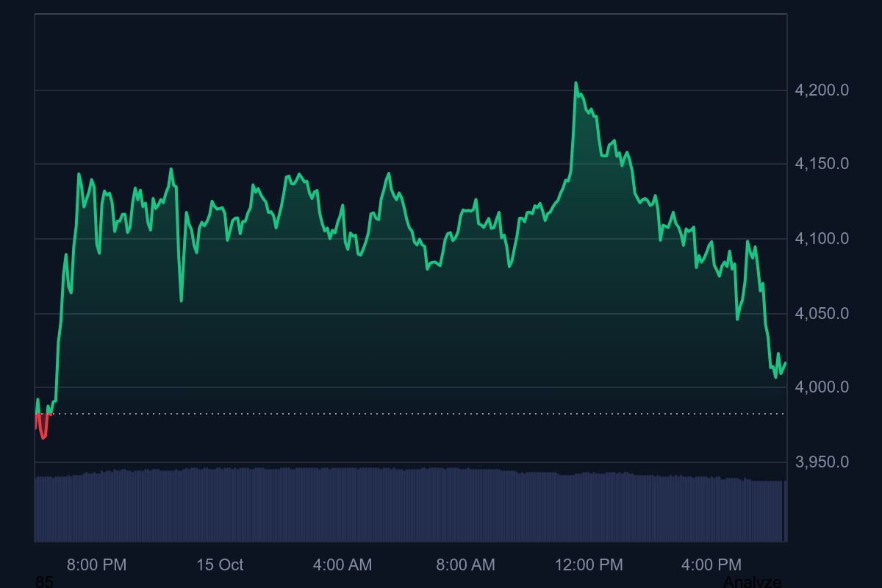Select the 12:00 PM time axis label

coord(589,564)
